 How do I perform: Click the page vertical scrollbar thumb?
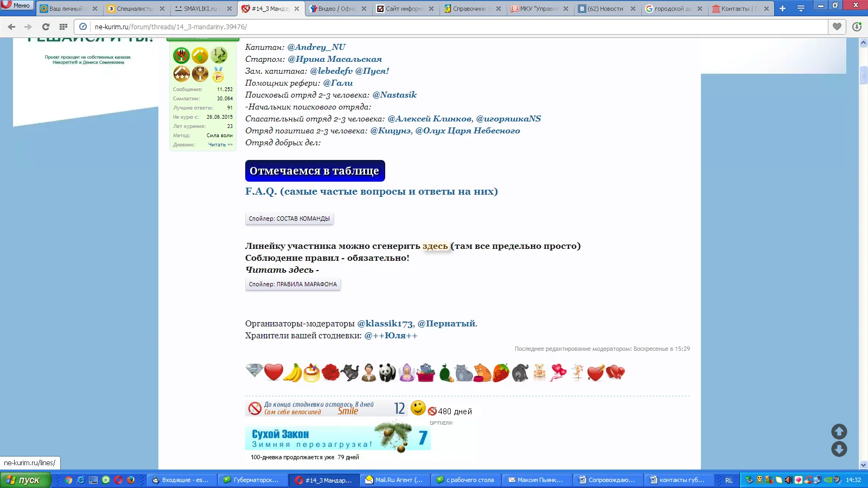coord(863,75)
